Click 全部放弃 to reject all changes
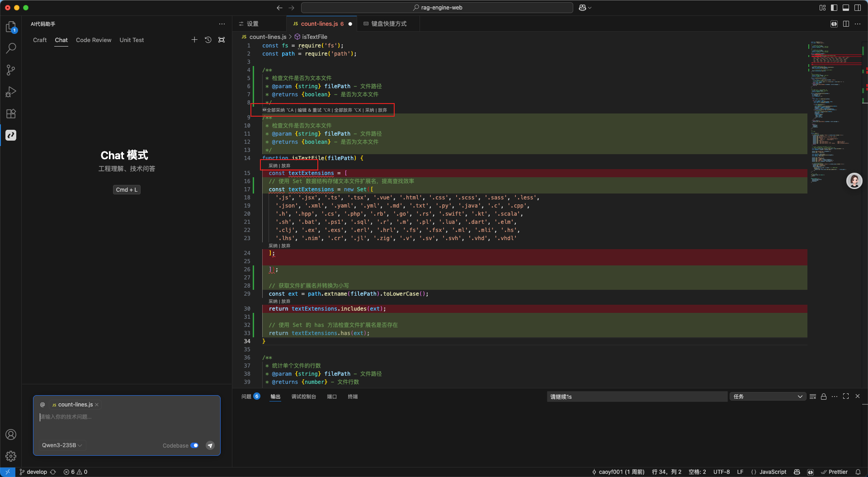 [348, 110]
